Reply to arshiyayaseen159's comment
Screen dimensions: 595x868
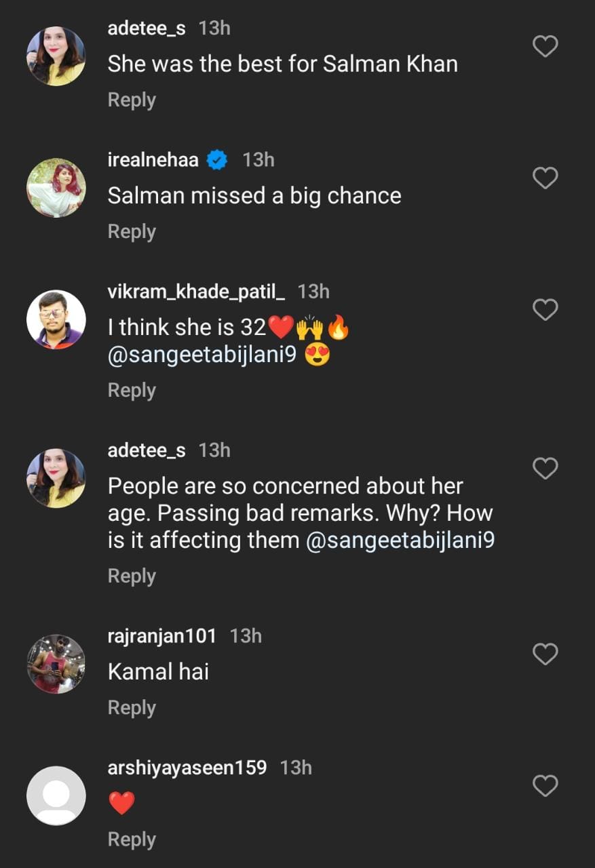(132, 840)
